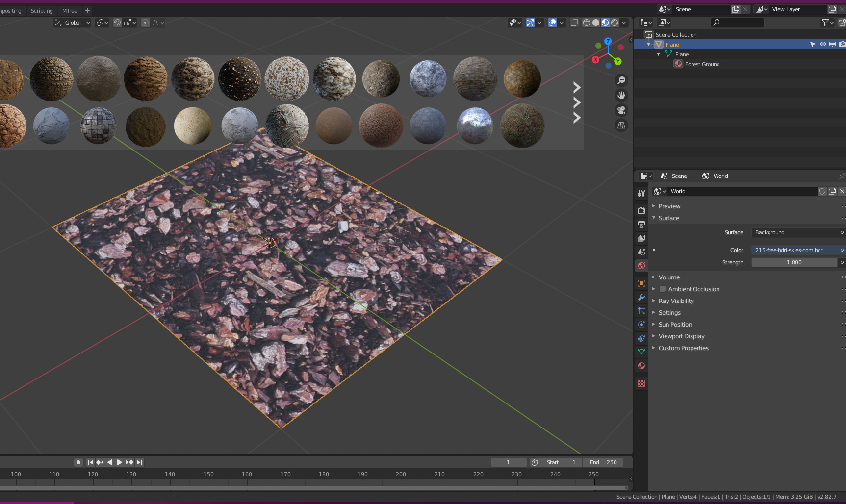This screenshot has height=504, width=846.
Task: Click the zoom magnifier gizmo in viewport
Action: (621, 80)
